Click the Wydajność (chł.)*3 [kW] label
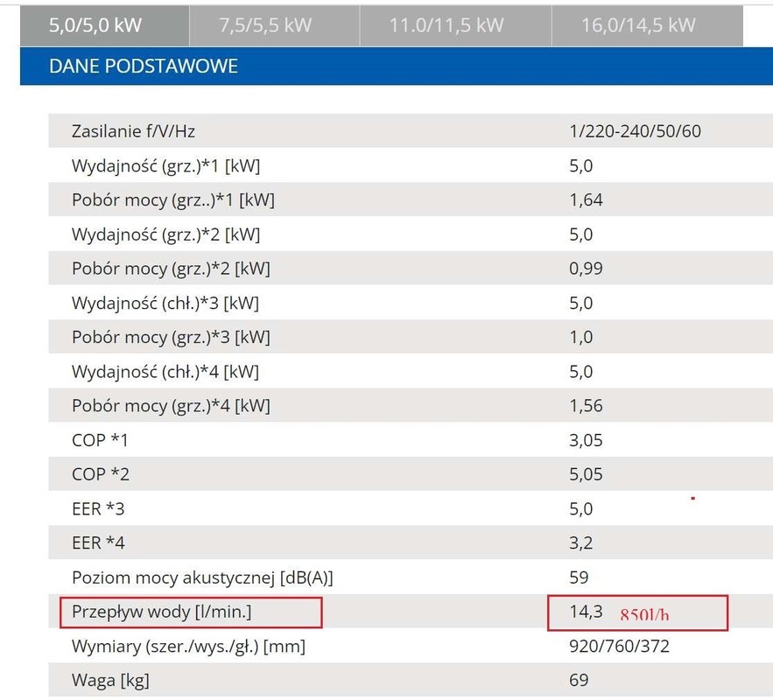Image resolution: width=773 pixels, height=700 pixels. pyautogui.click(x=165, y=303)
